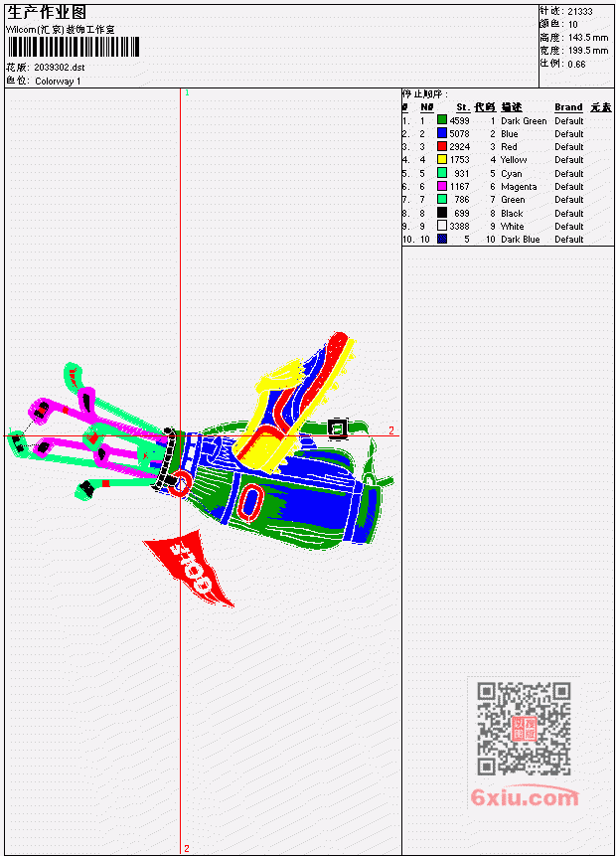Click the White color swatch in row 9
This screenshot has height=856, width=616.
click(442, 226)
